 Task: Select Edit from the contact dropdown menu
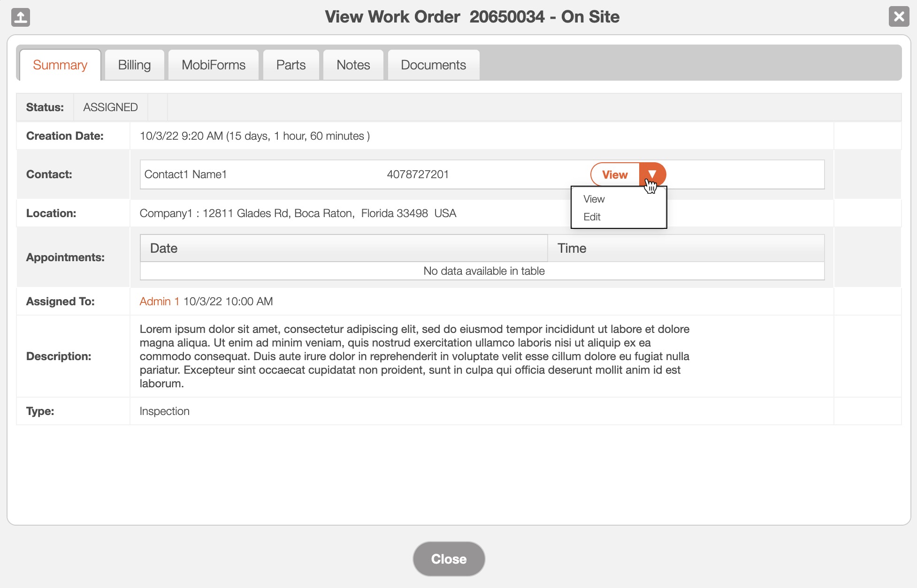[592, 217]
